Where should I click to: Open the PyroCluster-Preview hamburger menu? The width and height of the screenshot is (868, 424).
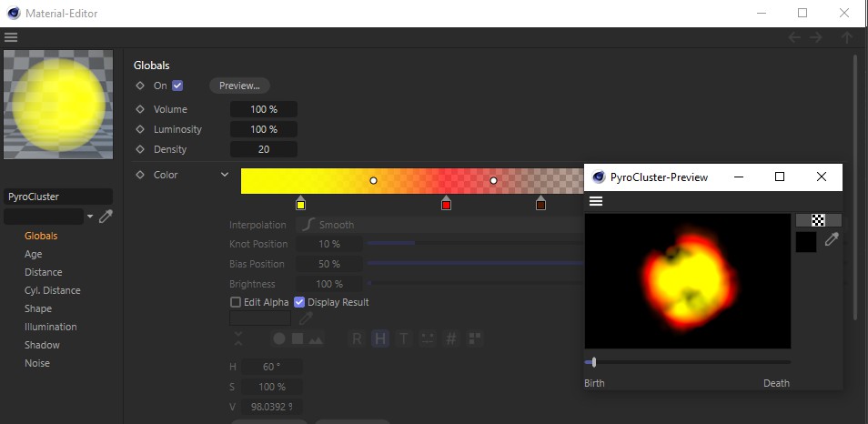(x=596, y=201)
